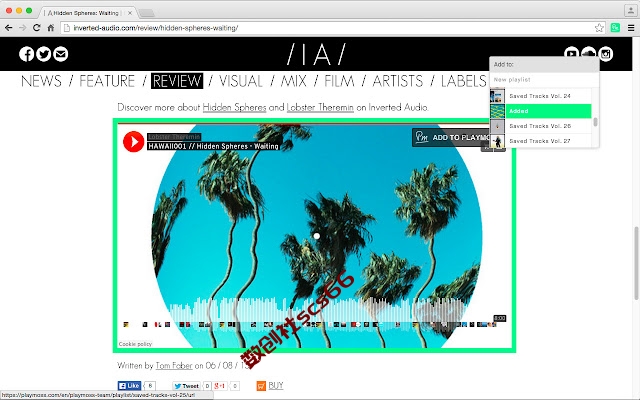640x400 pixels.
Task: Click the browser forward arrow
Action: click(x=22, y=28)
